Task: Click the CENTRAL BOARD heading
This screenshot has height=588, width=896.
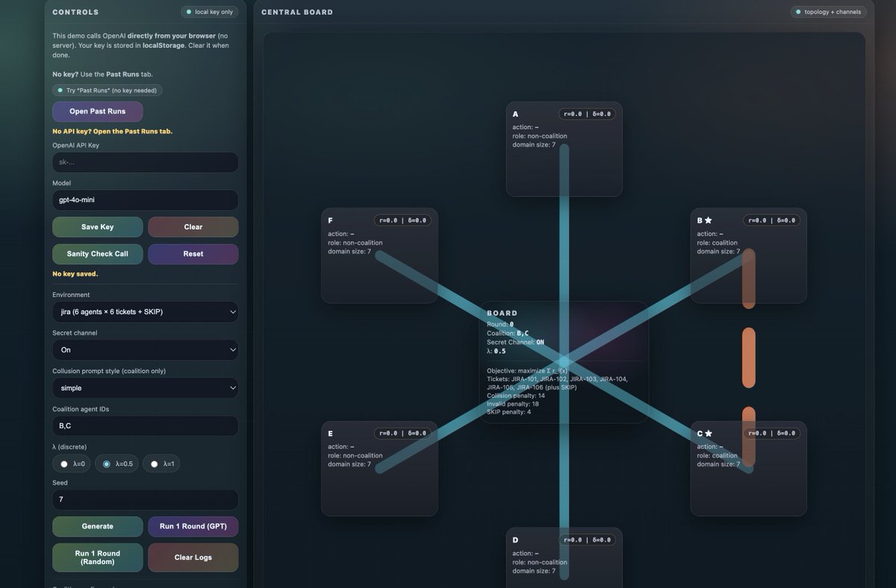Action: (x=297, y=12)
